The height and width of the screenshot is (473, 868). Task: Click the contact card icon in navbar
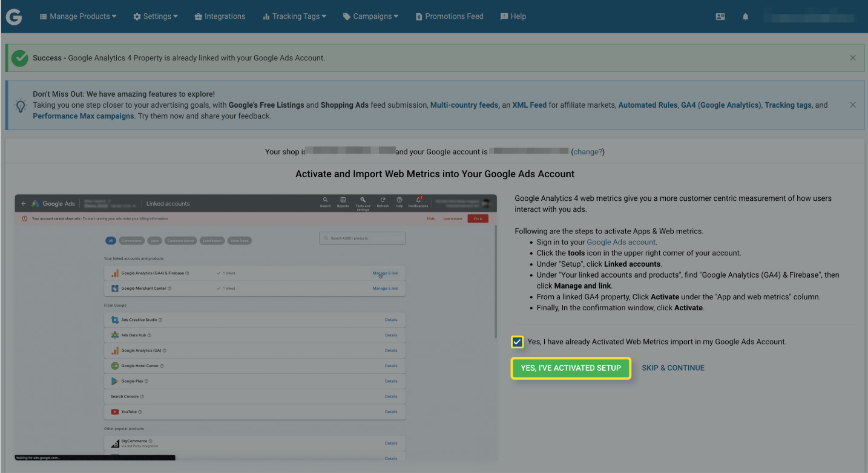[720, 17]
